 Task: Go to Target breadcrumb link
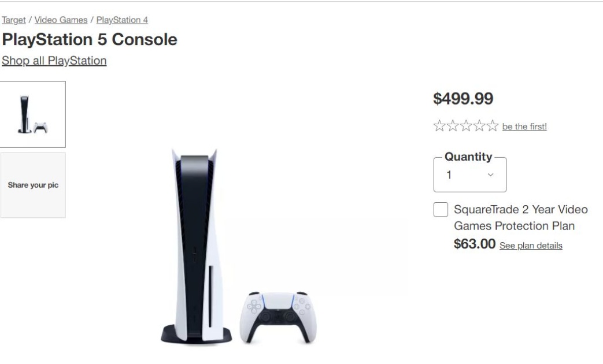(13, 20)
